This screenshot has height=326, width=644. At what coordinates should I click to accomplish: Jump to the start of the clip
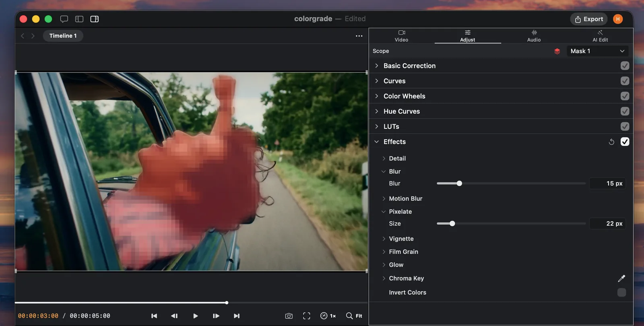click(154, 316)
